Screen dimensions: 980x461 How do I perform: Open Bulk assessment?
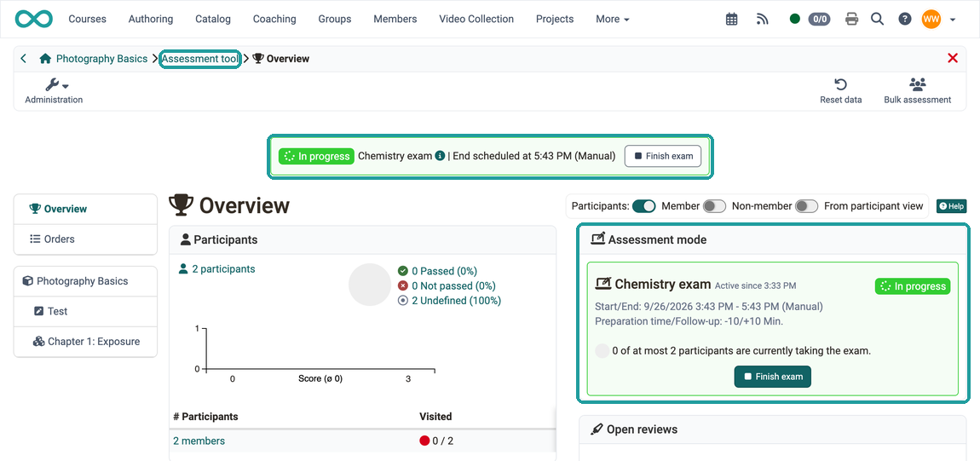coord(918,90)
